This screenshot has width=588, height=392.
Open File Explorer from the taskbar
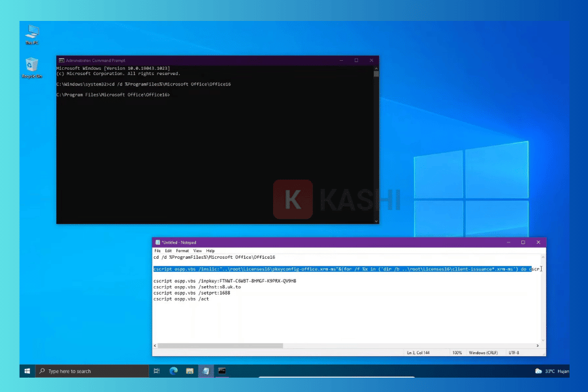pyautogui.click(x=189, y=371)
